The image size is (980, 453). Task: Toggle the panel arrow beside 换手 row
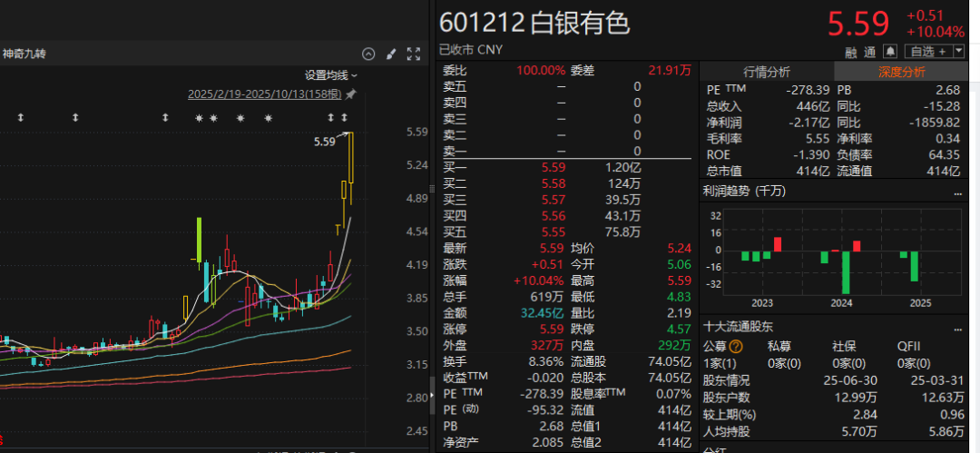(x=432, y=396)
